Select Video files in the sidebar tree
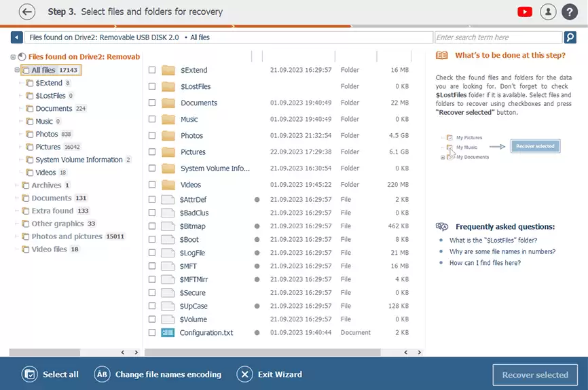The width and height of the screenshot is (588, 390). pyautogui.click(x=49, y=249)
